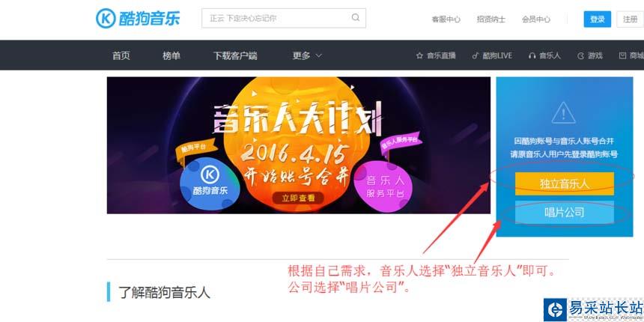Viewport: 644px width, 322px height.
Task: Expand the 更多 dropdown menu
Action: point(307,55)
